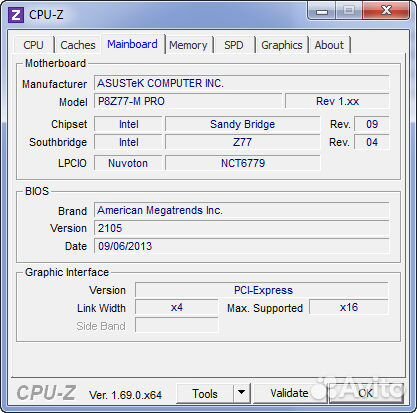This screenshot has width=417, height=413.
Task: Select the Mainboard tab
Action: click(x=132, y=44)
